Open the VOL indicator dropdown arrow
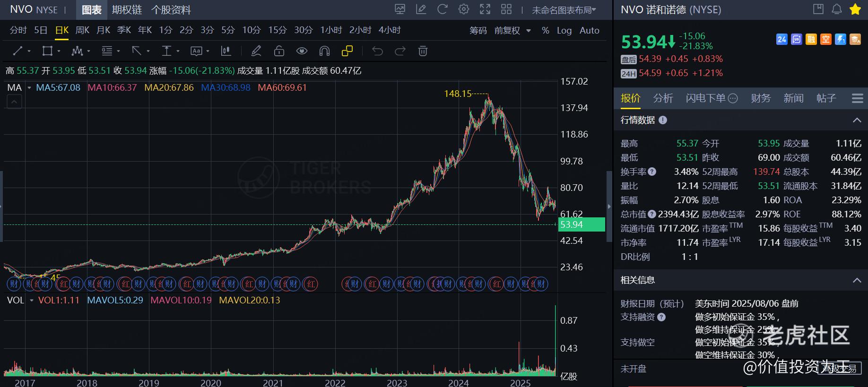Screen dimensions: 868x387 (32, 301)
